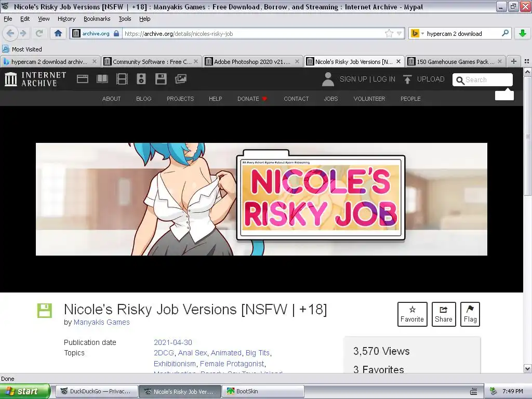Screen dimensions: 532x399
Task: Click the Female Protagonist topic link
Action: click(232, 364)
